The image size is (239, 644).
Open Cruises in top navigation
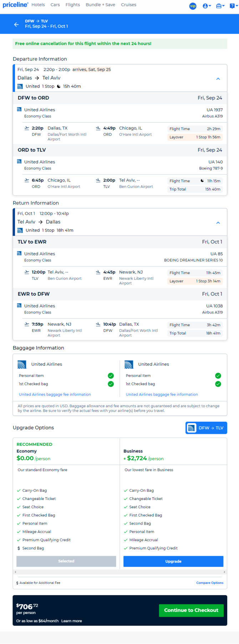coord(128,5)
